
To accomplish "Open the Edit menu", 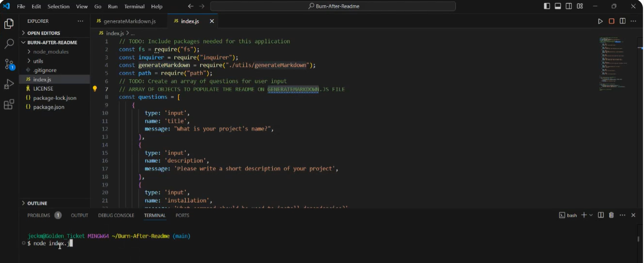I will pyautogui.click(x=36, y=6).
